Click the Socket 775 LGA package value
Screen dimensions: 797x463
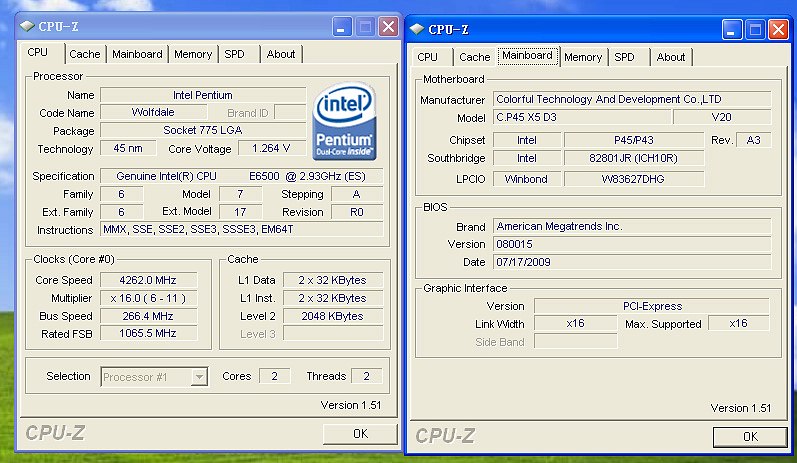(x=203, y=130)
